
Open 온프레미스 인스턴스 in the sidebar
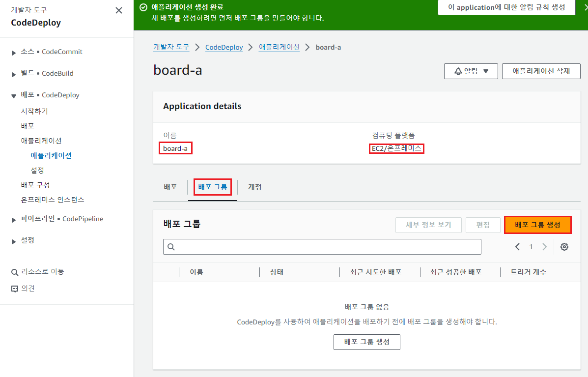pos(53,200)
